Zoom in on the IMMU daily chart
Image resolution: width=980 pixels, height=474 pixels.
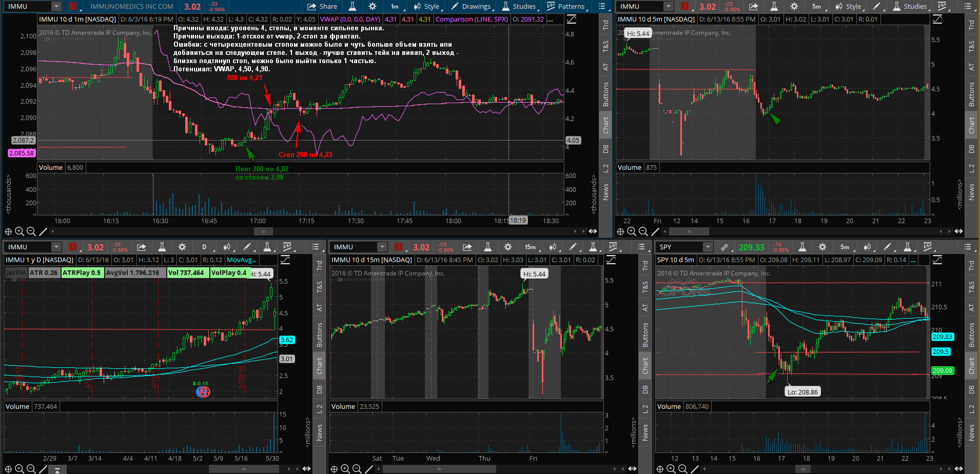pos(19,469)
